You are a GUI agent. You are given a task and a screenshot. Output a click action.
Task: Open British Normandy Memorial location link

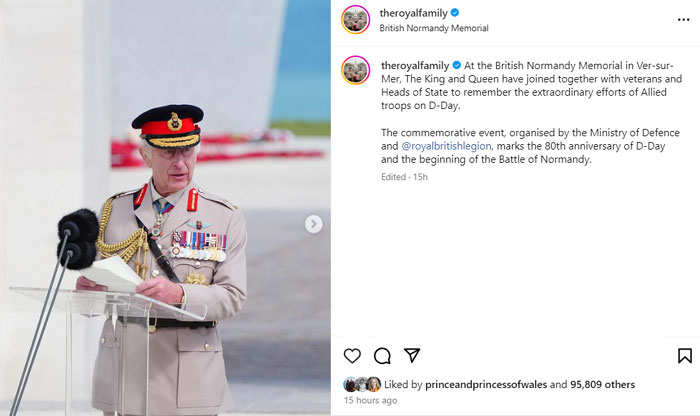tap(434, 28)
